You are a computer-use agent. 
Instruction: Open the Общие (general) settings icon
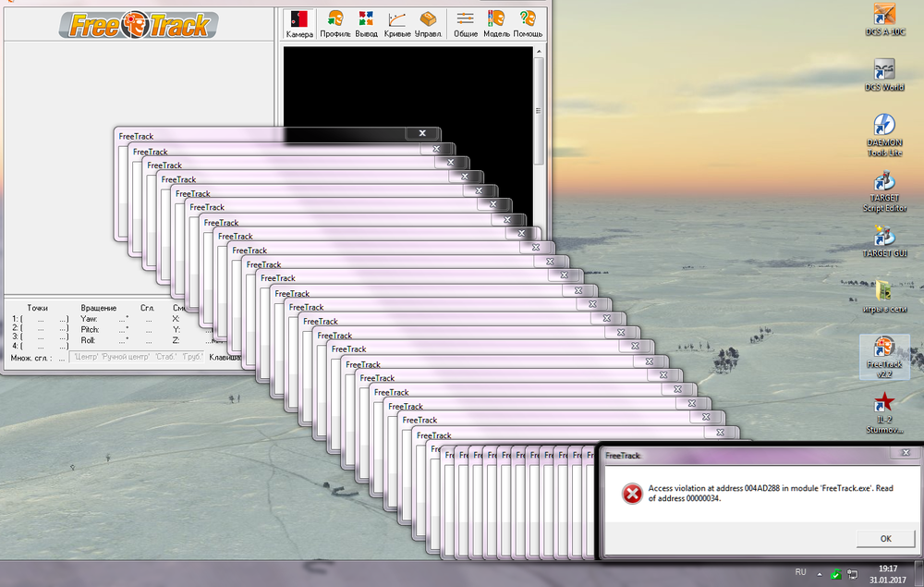(x=465, y=20)
